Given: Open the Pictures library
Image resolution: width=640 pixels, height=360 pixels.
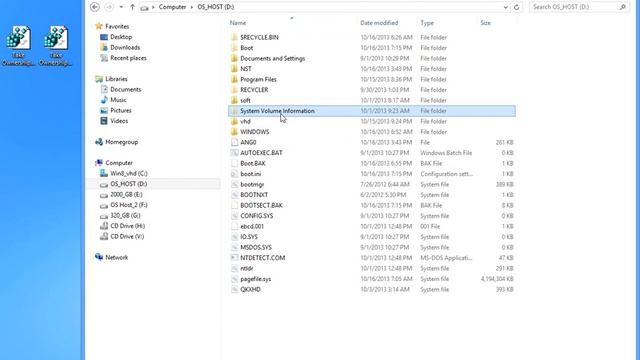Looking at the screenshot, I should [x=121, y=110].
